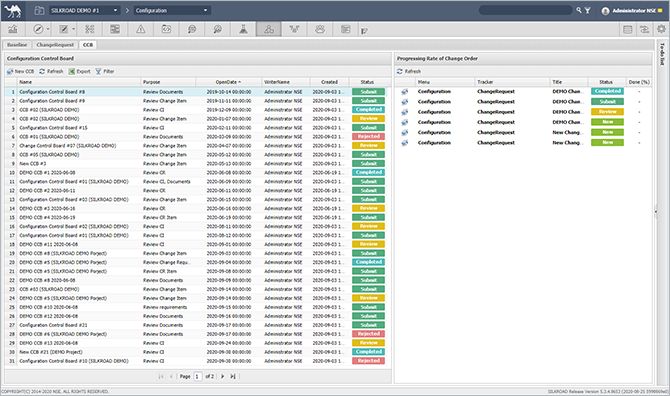Open the SILKROAD DEMO #1 project dropdown
This screenshot has height=396, width=670.
tap(84, 10)
